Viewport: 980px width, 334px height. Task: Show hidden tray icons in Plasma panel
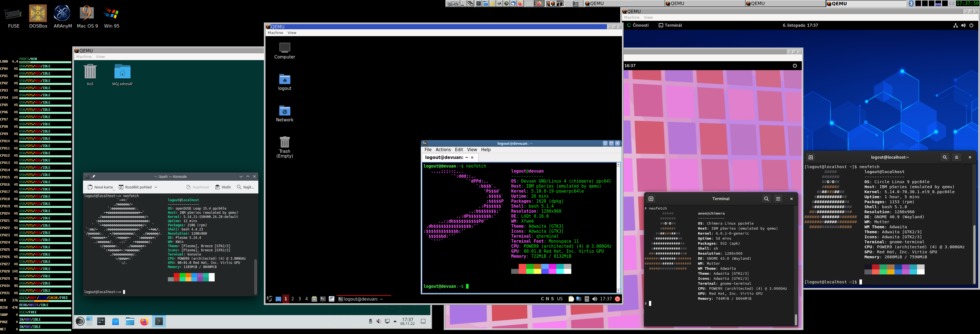(x=395, y=321)
